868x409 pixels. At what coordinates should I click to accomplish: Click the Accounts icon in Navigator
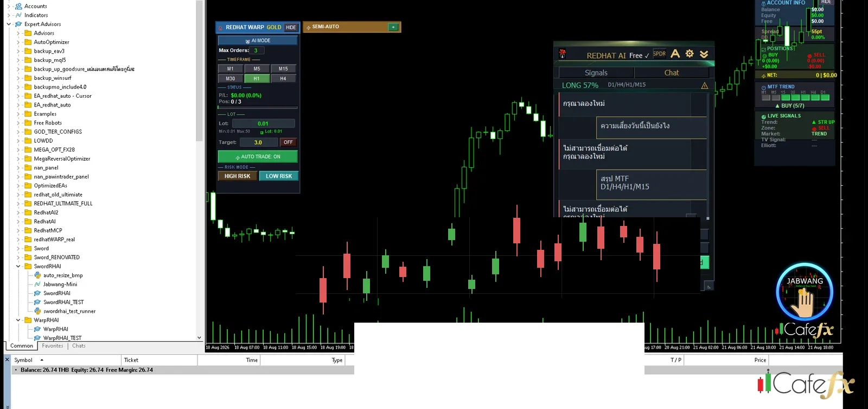[18, 6]
